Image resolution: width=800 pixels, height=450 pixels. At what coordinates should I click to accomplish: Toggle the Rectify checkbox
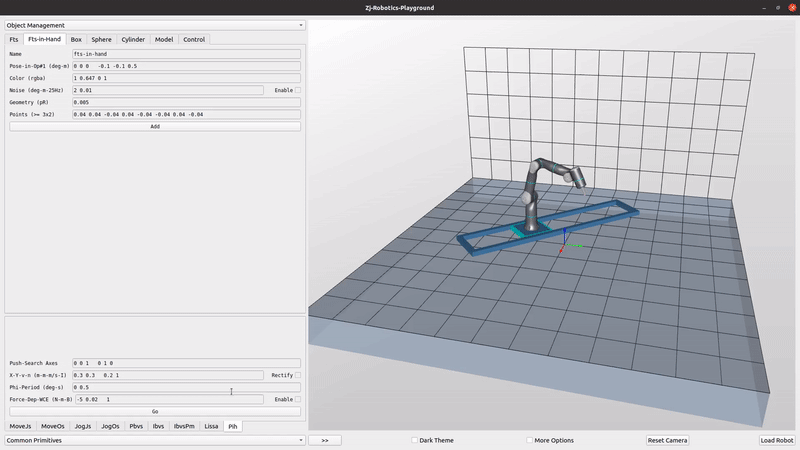298,375
